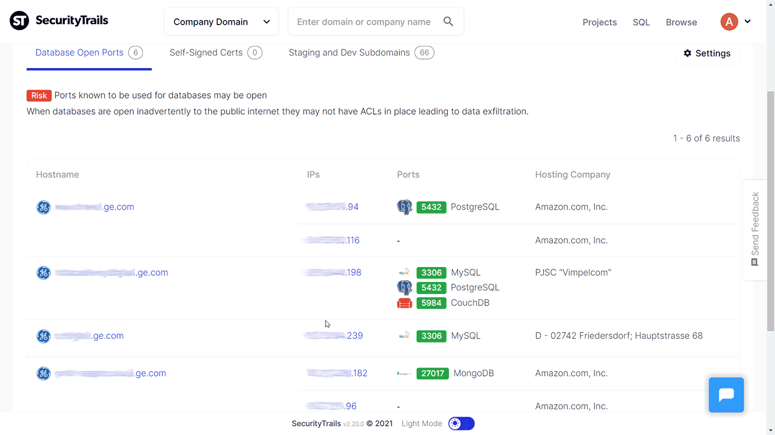Click the Ports column header
The height and width of the screenshot is (435, 775).
(408, 174)
